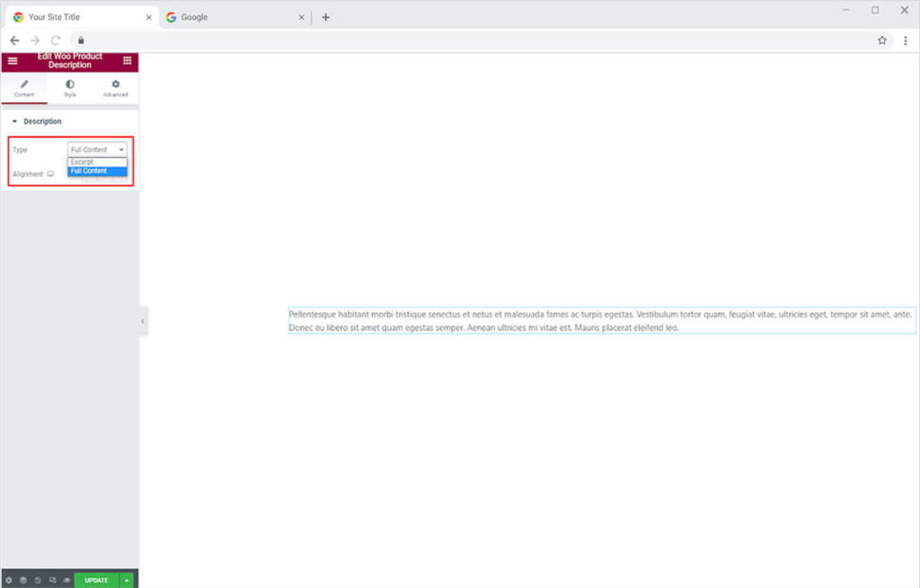
Task: Open the Type dropdown
Action: (x=97, y=150)
